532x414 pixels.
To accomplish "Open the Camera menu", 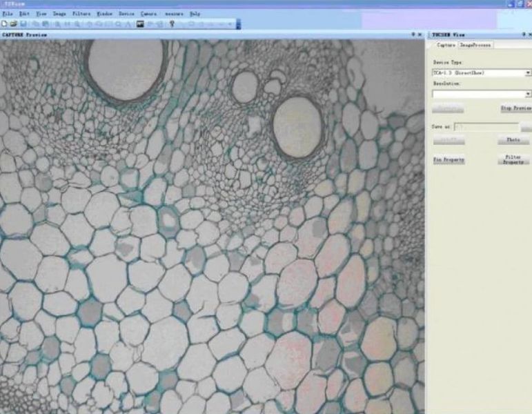I will tap(148, 14).
